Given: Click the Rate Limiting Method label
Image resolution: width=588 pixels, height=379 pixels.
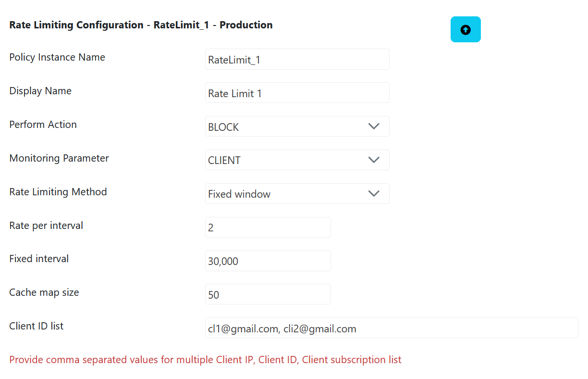Looking at the screenshot, I should [x=58, y=192].
